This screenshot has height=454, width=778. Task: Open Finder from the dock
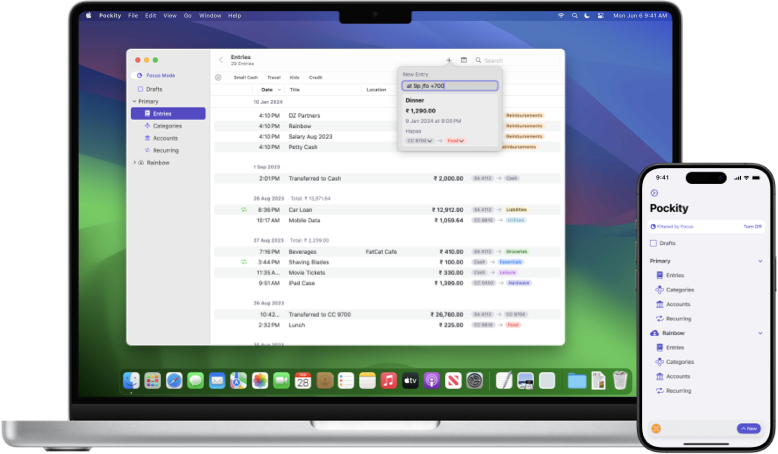[x=131, y=381]
